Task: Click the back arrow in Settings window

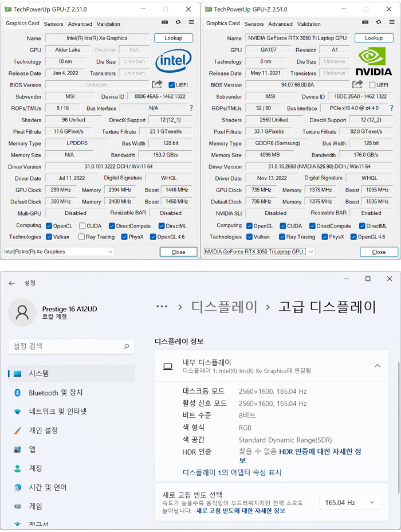Action: [11, 283]
